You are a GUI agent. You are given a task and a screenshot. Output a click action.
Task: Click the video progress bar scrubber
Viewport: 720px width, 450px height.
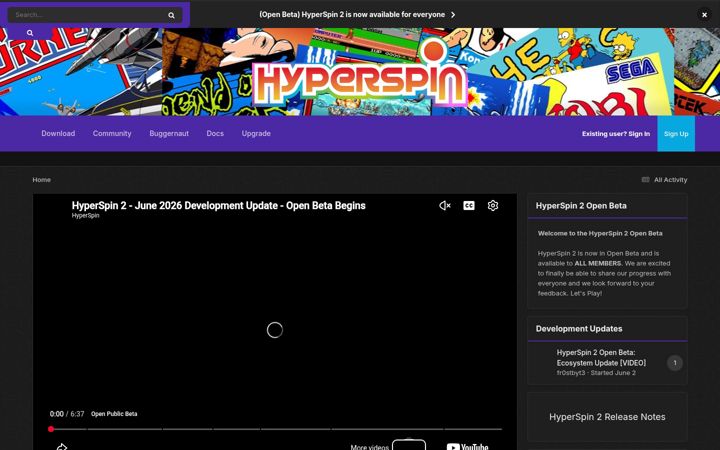pyautogui.click(x=51, y=429)
